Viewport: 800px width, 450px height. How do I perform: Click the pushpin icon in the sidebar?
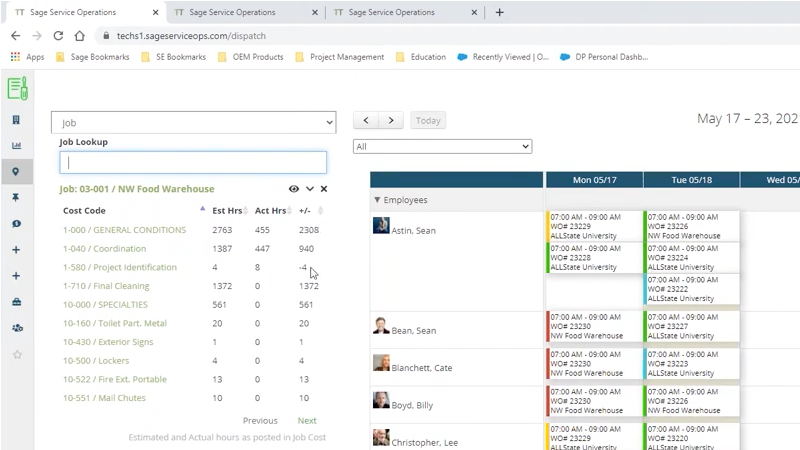16,197
